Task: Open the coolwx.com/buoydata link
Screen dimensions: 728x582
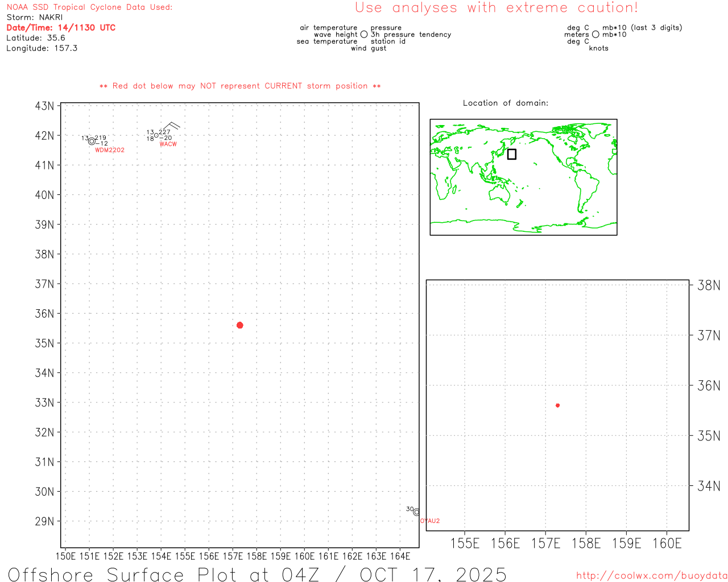Action: [651, 576]
